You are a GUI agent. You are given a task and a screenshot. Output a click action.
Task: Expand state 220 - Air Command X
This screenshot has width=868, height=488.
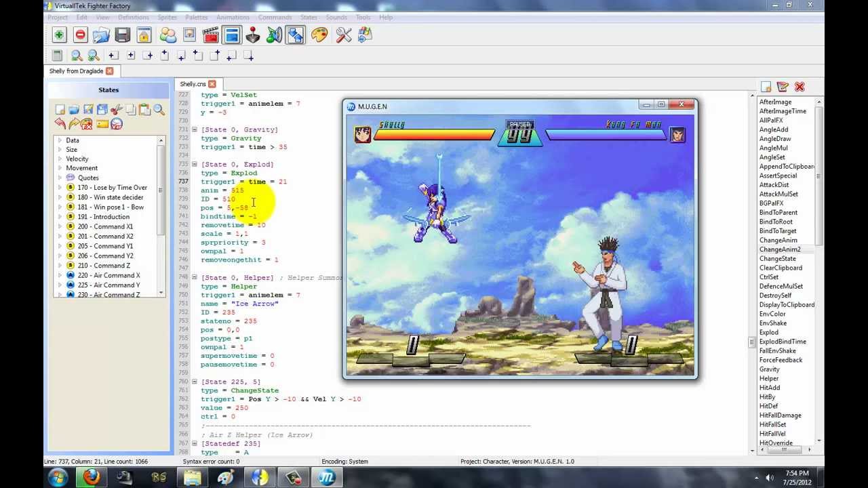59,275
